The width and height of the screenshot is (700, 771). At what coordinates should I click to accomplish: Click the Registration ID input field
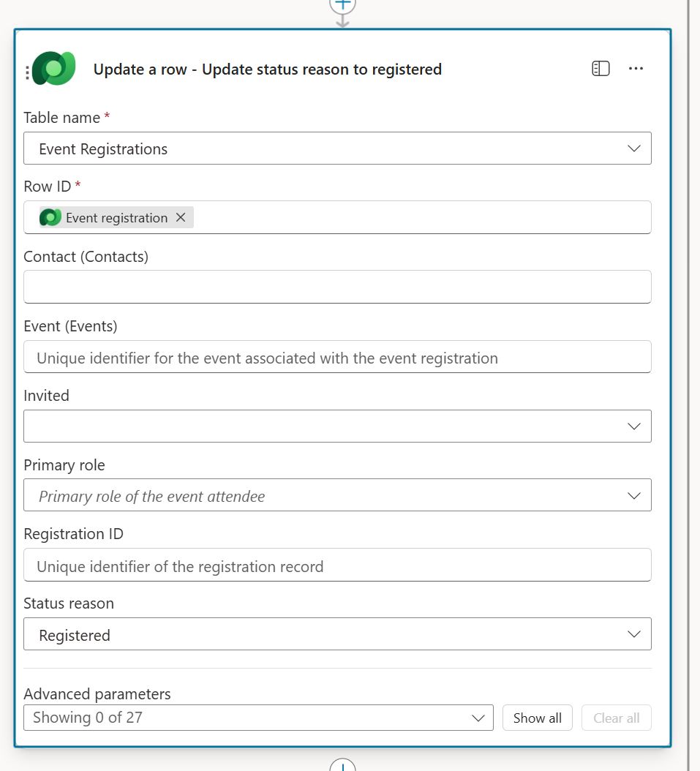coord(336,564)
